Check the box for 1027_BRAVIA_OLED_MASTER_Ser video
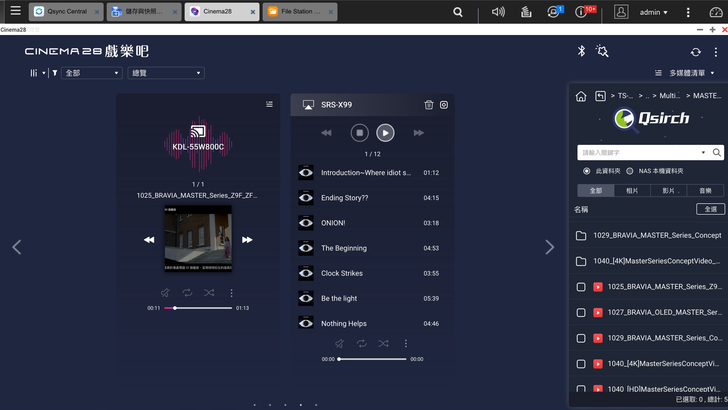 click(581, 312)
